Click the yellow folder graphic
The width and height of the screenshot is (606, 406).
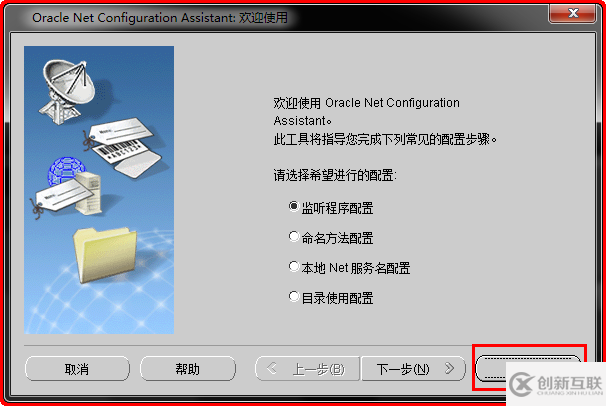point(104,255)
